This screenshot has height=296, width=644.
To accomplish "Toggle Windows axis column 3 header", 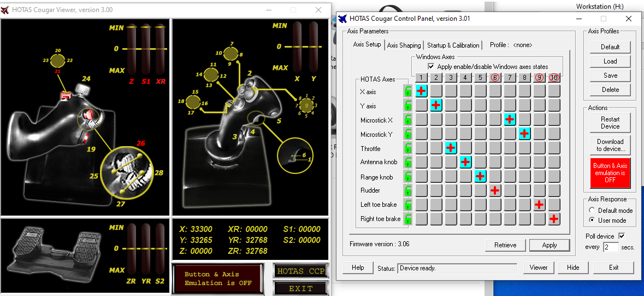I will tap(451, 77).
